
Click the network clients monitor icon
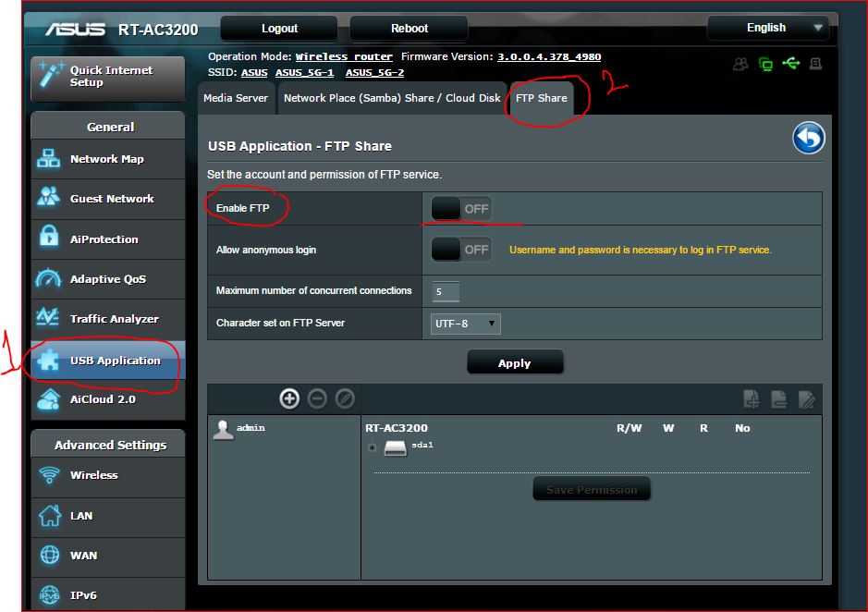pos(764,62)
